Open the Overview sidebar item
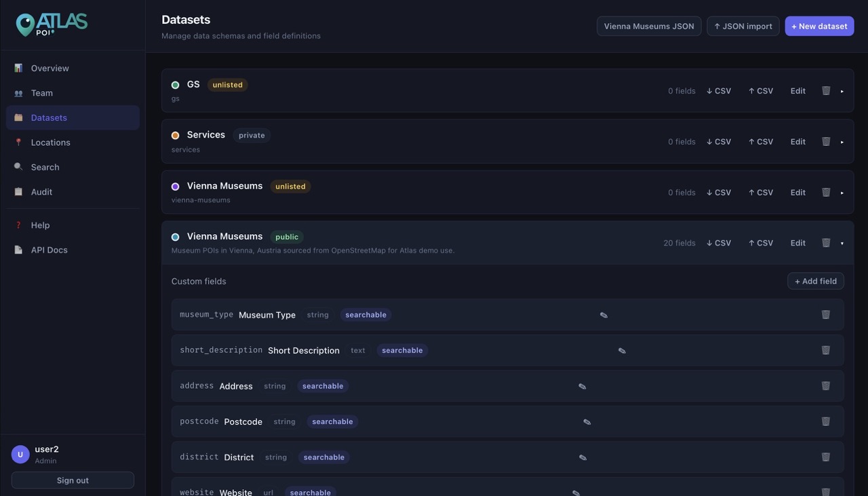 coord(73,68)
